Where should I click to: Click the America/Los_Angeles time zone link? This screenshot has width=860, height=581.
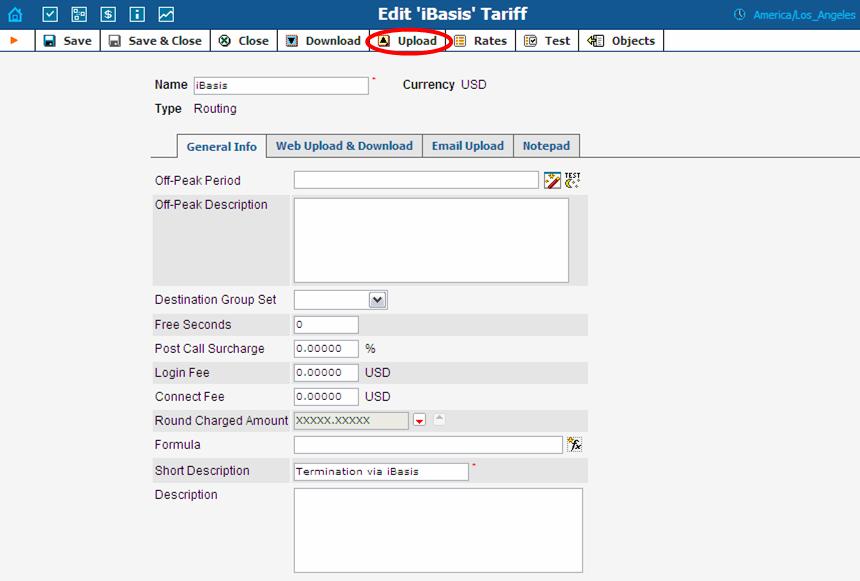[804, 15]
